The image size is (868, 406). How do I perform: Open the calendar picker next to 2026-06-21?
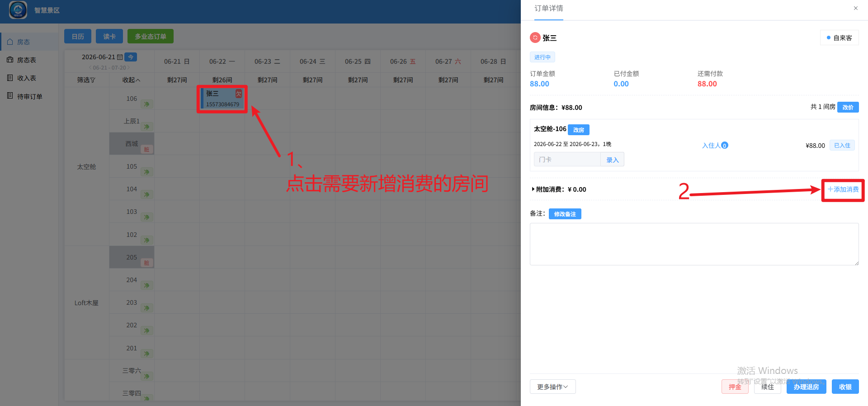pos(120,57)
